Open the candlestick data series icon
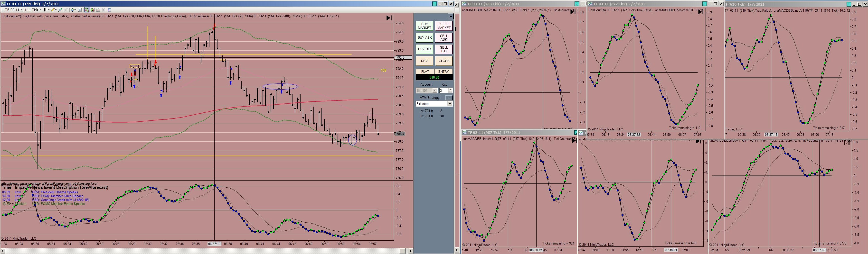This screenshot has width=868, height=254. coord(93,10)
